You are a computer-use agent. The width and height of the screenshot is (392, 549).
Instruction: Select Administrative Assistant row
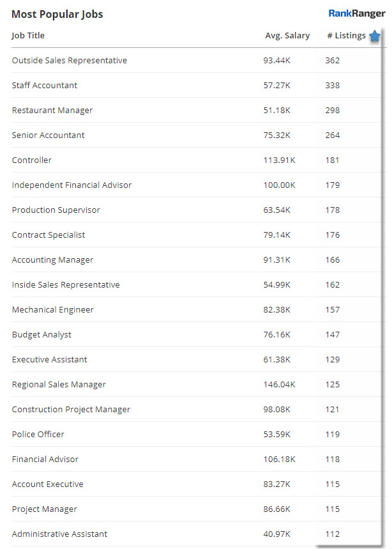click(x=59, y=534)
